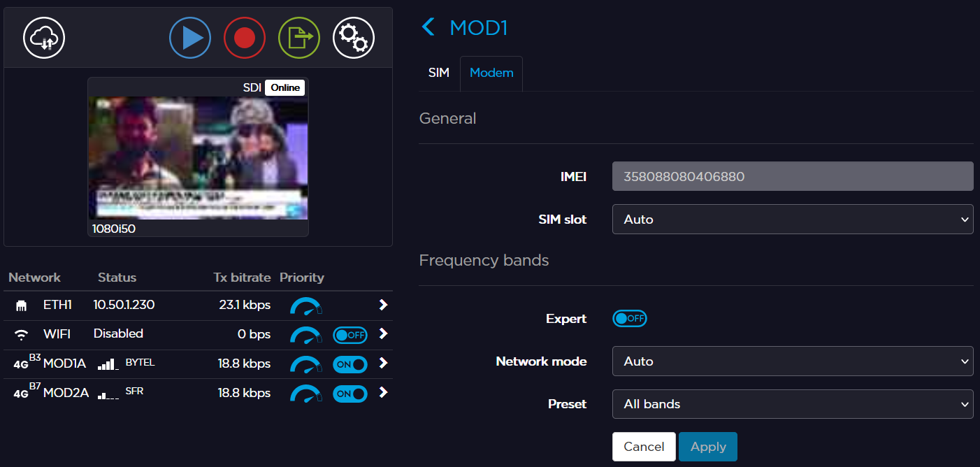Toggle Expert mode on
Viewport: 980px width, 467px height.
[x=630, y=319]
